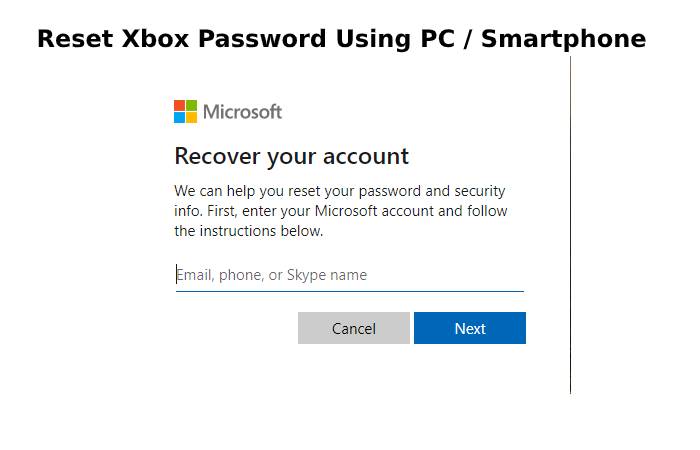This screenshot has height=450, width=700.
Task: Select the Recover your account heading
Action: [x=292, y=157]
